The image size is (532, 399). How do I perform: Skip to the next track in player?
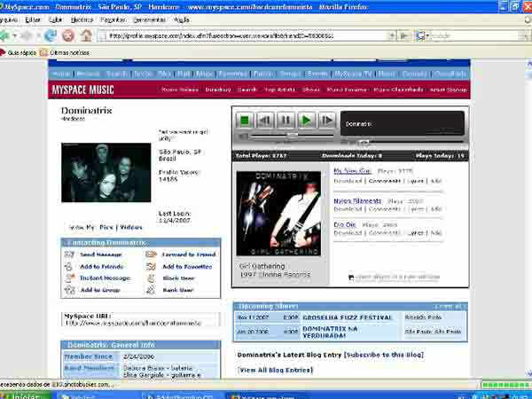pos(326,120)
